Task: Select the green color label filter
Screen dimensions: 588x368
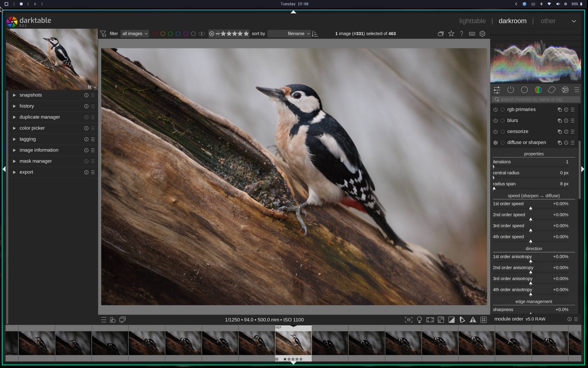Action: (170, 33)
